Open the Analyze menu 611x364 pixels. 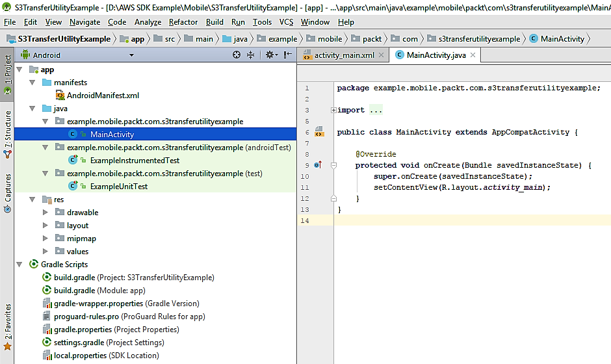pyautogui.click(x=148, y=22)
